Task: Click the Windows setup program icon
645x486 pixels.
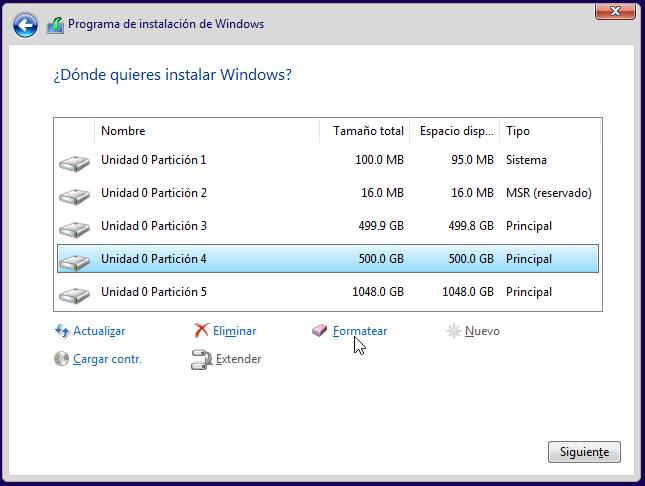Action: click(x=55, y=25)
